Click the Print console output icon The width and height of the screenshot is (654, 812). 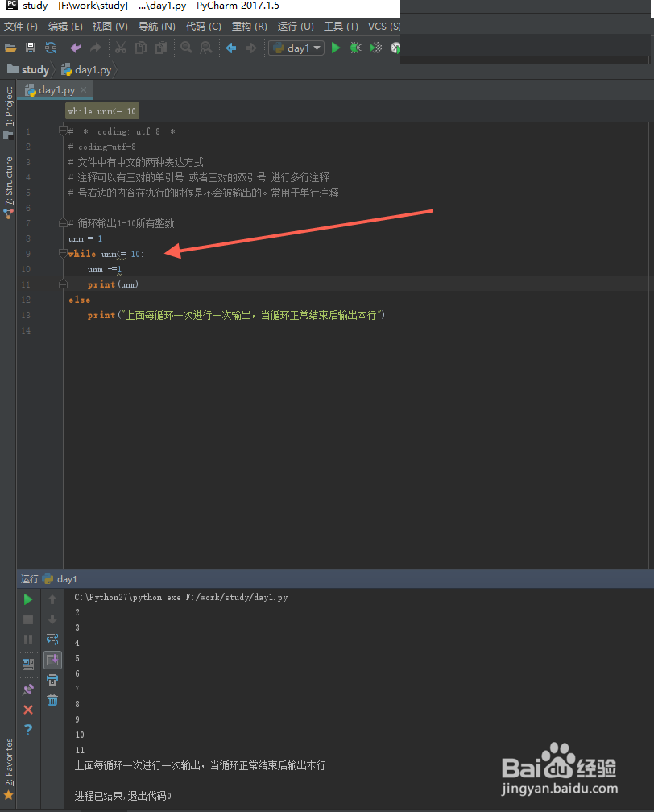(x=52, y=680)
